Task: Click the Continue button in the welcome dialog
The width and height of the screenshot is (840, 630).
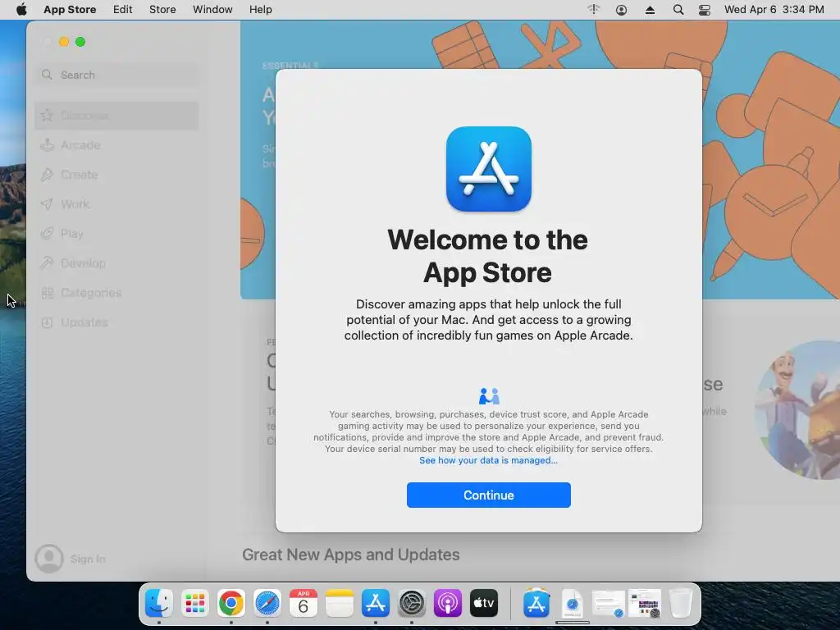Action: 489,495
